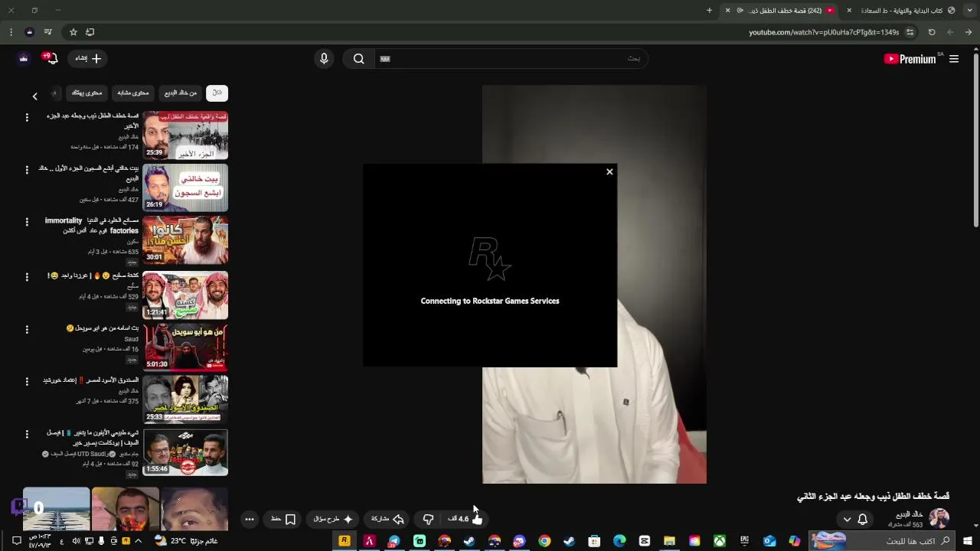Focus the YouTube search field
Image resolution: width=980 pixels, height=551 pixels.
(513, 59)
